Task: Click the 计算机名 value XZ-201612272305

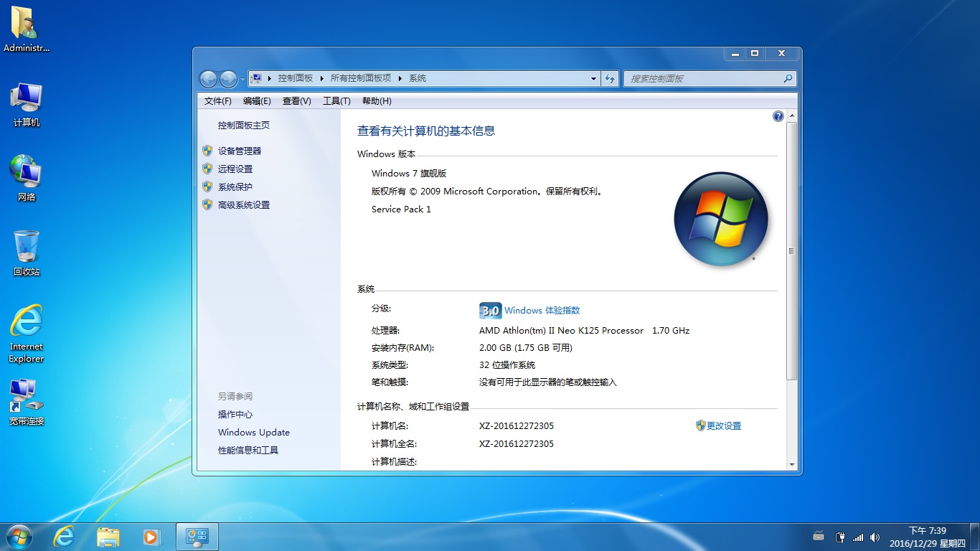Action: click(517, 426)
